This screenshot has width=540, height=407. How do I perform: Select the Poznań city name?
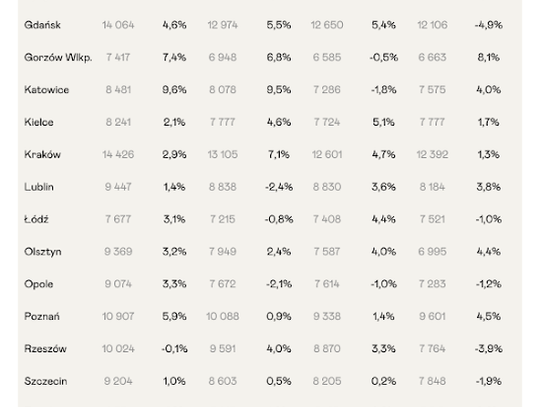pos(42,316)
